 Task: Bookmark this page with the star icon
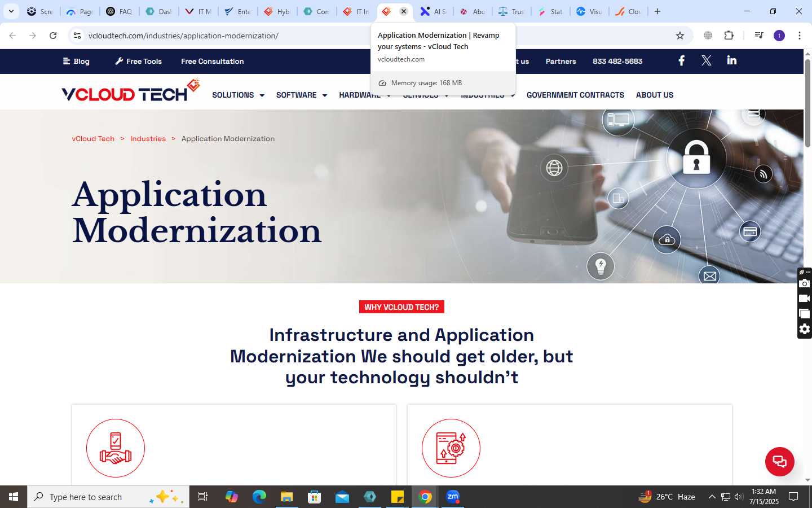(x=680, y=36)
